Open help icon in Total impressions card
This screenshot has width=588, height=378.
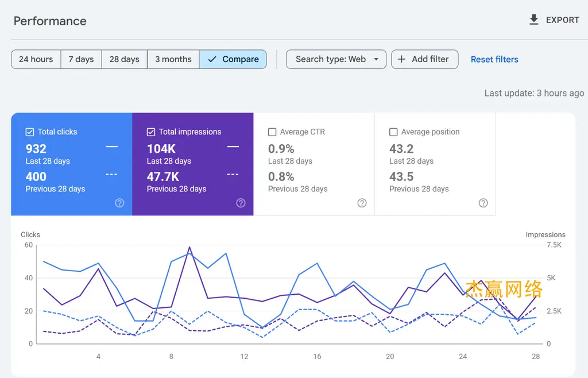coord(241,203)
